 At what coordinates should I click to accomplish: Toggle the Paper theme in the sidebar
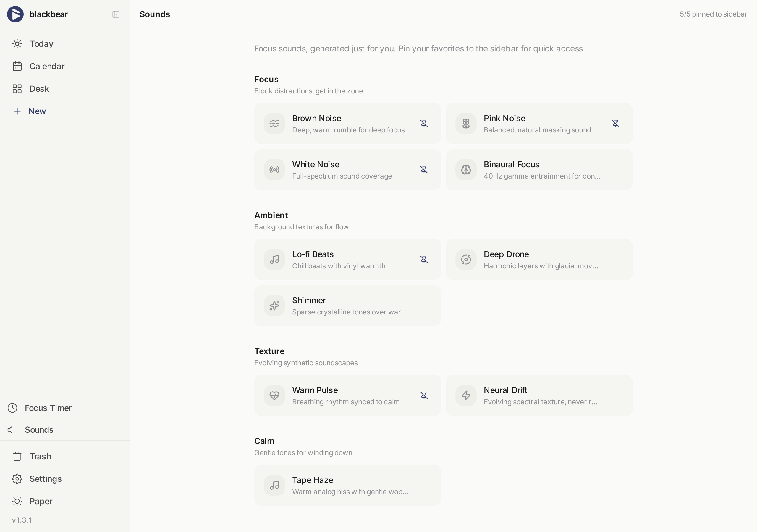click(x=40, y=501)
